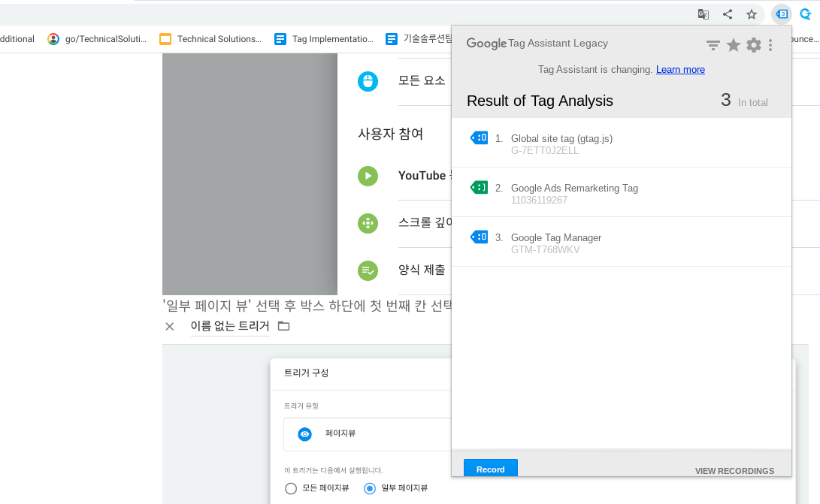
Task: Open Tag Assistant settings gear
Action: (754, 46)
